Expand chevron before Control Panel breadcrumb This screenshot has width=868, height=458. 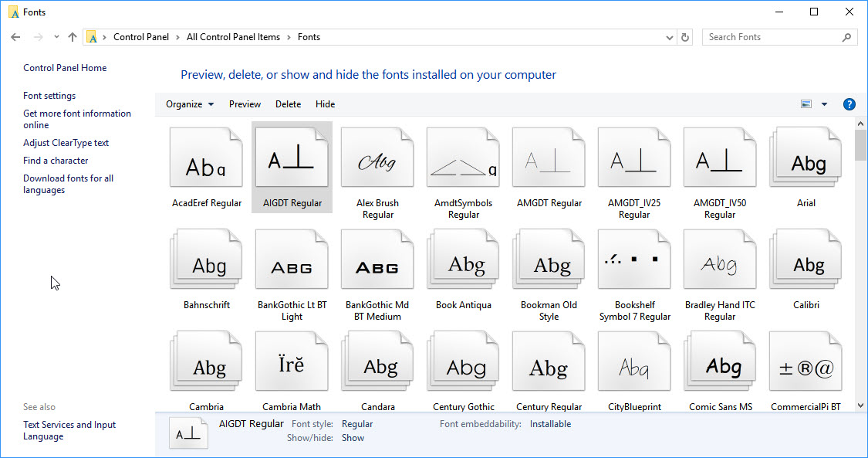pyautogui.click(x=104, y=37)
